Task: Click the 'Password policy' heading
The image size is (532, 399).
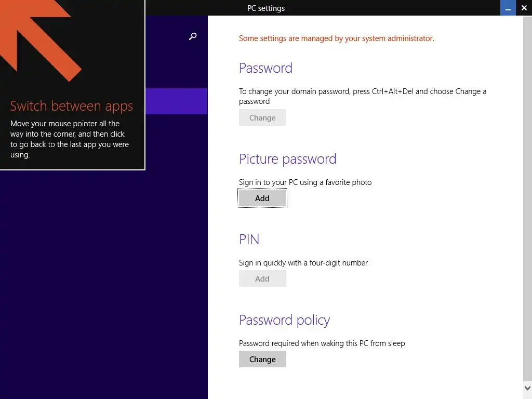Action: 284,320
